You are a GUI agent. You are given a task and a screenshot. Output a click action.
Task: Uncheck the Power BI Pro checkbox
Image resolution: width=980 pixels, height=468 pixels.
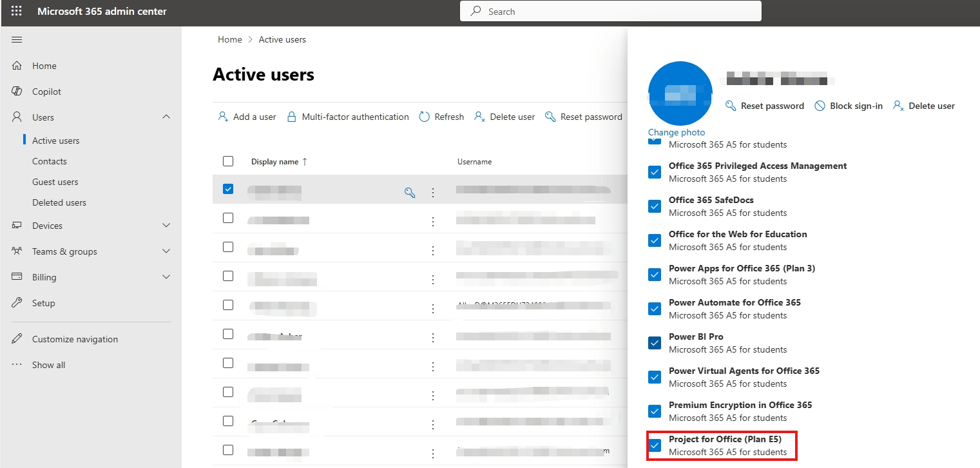point(655,343)
